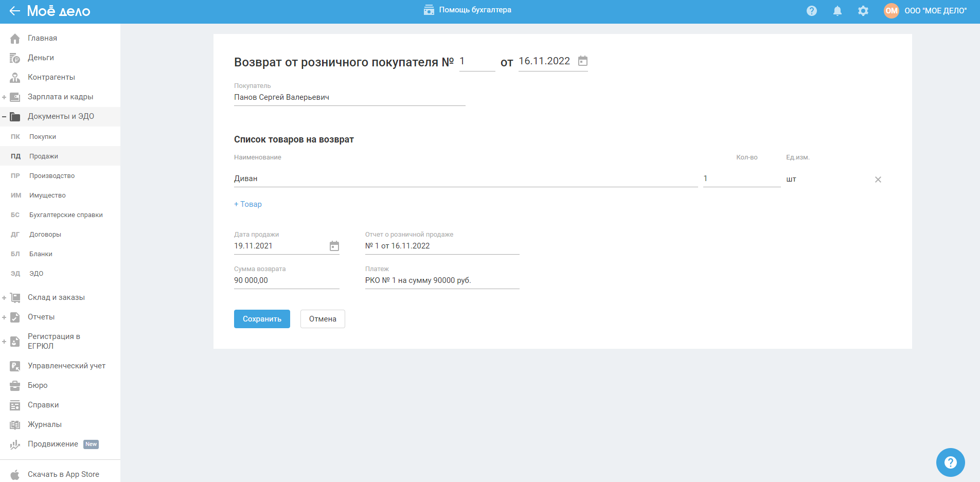980x482 pixels.
Task: Open calendar picker next to document date
Action: pos(583,61)
